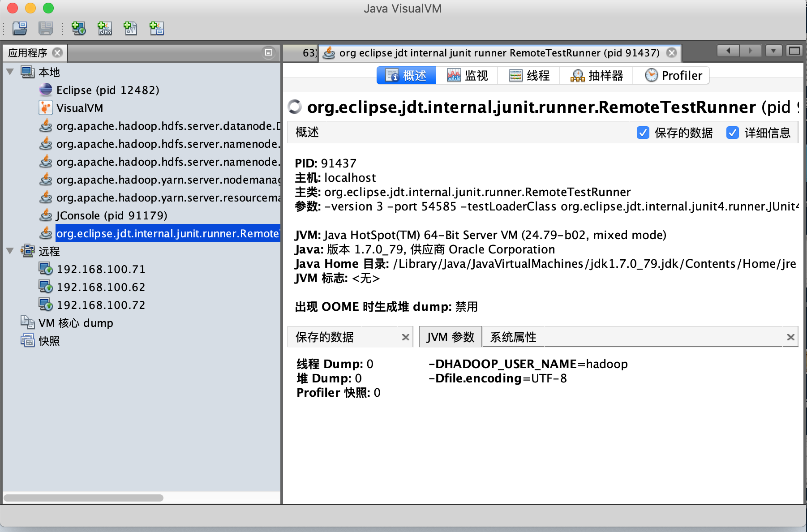Click the Add Remote Host toolbar icon
The image size is (807, 532).
pos(79,28)
